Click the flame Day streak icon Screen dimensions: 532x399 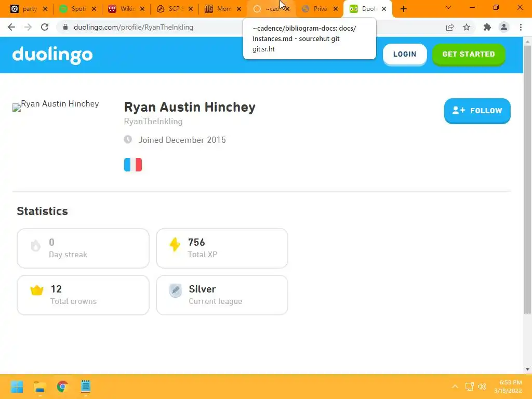click(x=36, y=245)
